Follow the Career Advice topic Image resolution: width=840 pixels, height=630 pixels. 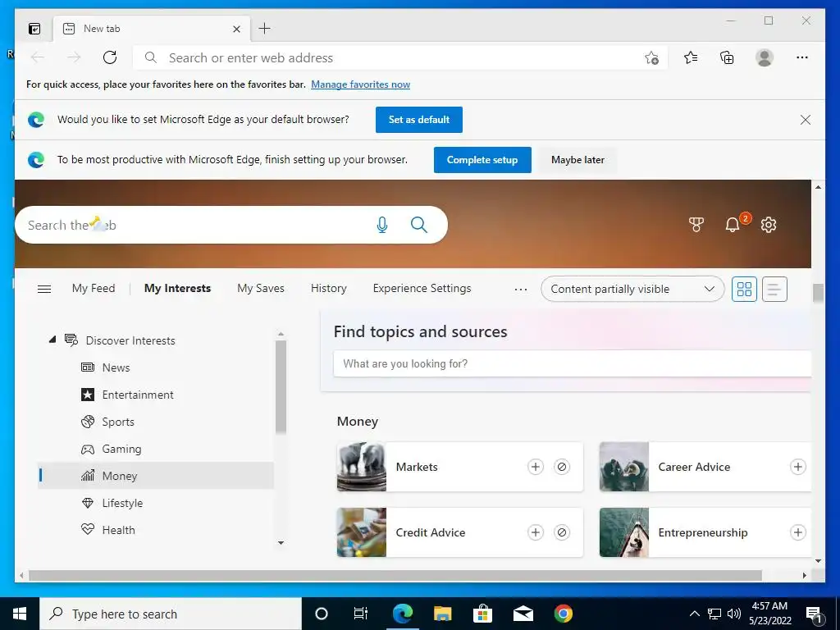pyautogui.click(x=797, y=467)
